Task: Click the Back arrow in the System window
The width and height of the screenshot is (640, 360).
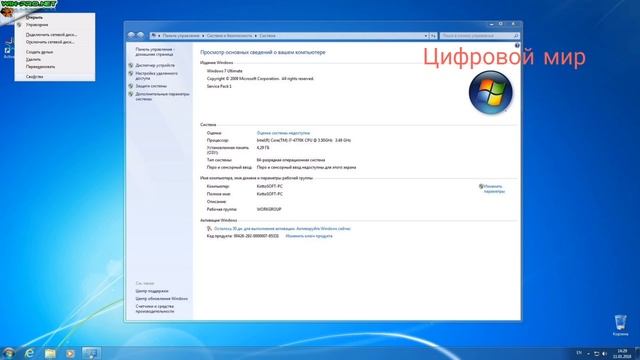Action: 131,36
